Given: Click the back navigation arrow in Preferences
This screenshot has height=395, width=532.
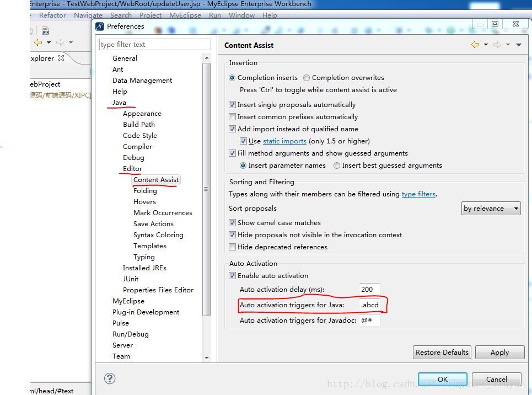Looking at the screenshot, I should click(475, 45).
